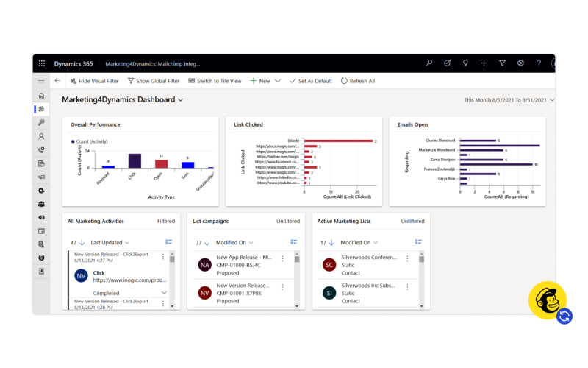The height and width of the screenshot is (368, 588).
Task: Open the app launcher waffle grid
Action: pyautogui.click(x=42, y=63)
